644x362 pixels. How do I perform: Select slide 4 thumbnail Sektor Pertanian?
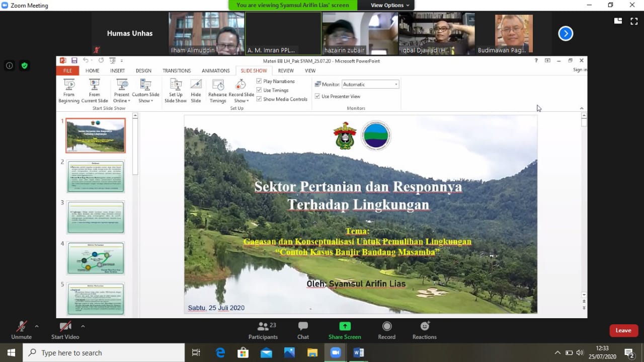(x=96, y=258)
